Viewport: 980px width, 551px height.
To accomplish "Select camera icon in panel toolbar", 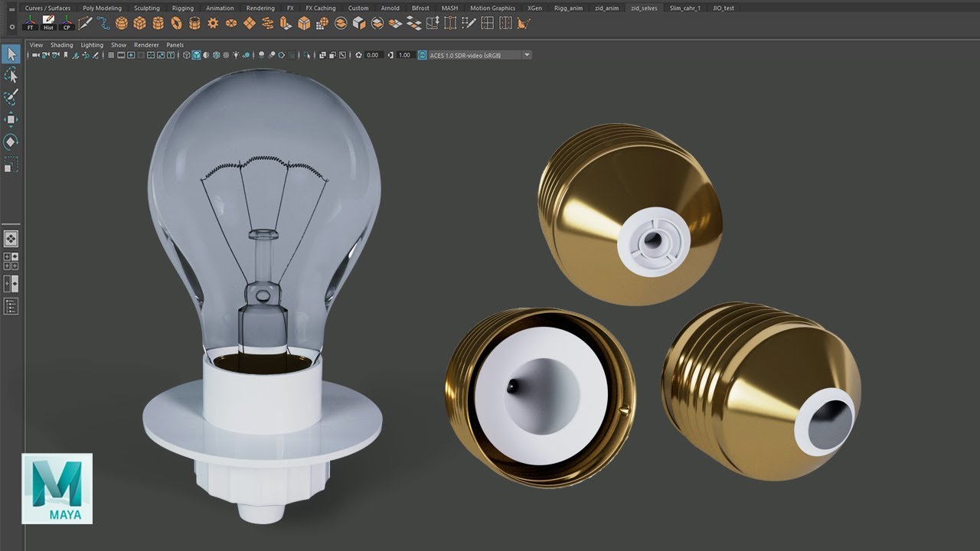I will (x=34, y=55).
